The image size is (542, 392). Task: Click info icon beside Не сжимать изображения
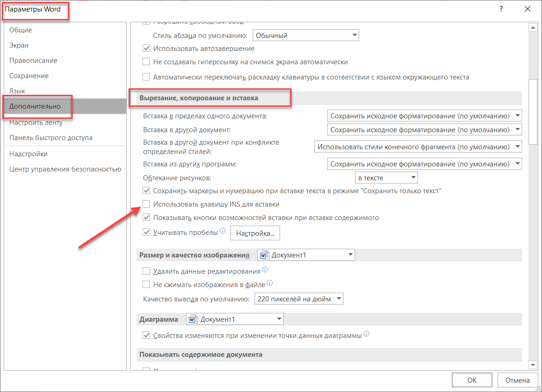click(270, 283)
